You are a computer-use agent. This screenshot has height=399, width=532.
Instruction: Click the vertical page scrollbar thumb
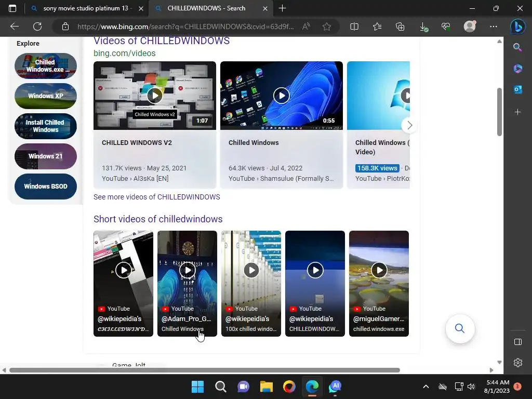click(499, 112)
